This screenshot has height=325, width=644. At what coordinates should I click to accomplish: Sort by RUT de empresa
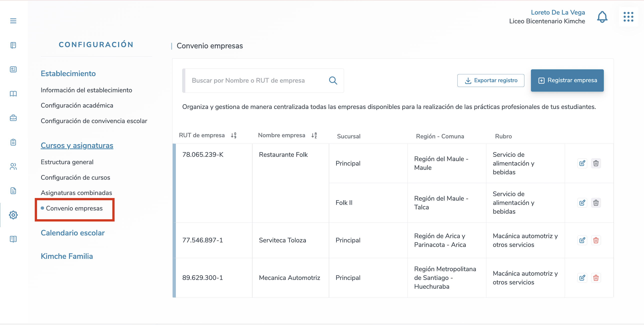233,135
